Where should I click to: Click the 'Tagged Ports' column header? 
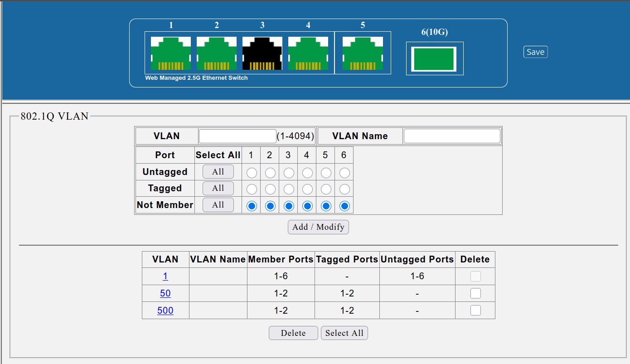tap(347, 259)
